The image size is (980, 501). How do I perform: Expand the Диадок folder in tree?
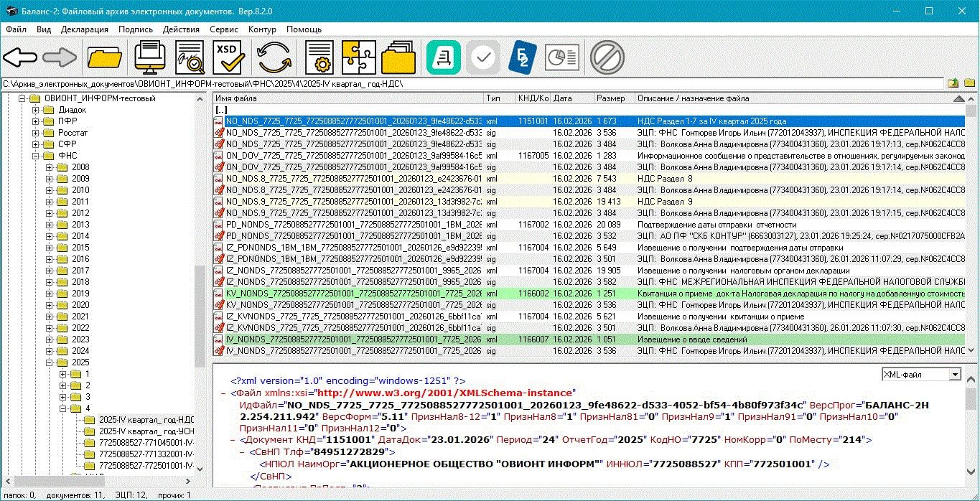point(36,110)
